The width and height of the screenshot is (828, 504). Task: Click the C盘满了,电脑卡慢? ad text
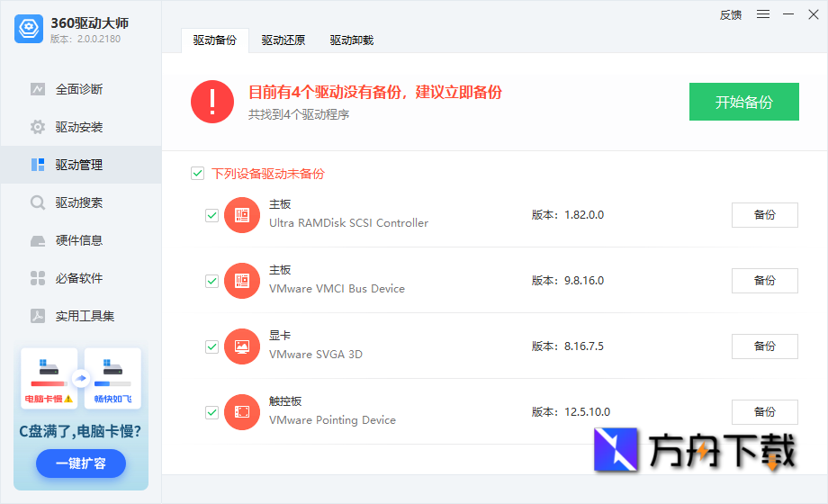(80, 432)
